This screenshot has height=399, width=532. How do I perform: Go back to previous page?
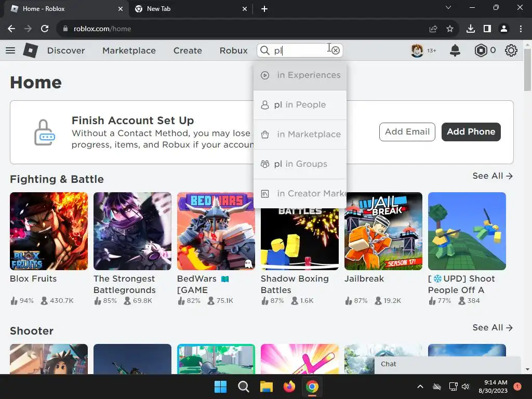11,29
